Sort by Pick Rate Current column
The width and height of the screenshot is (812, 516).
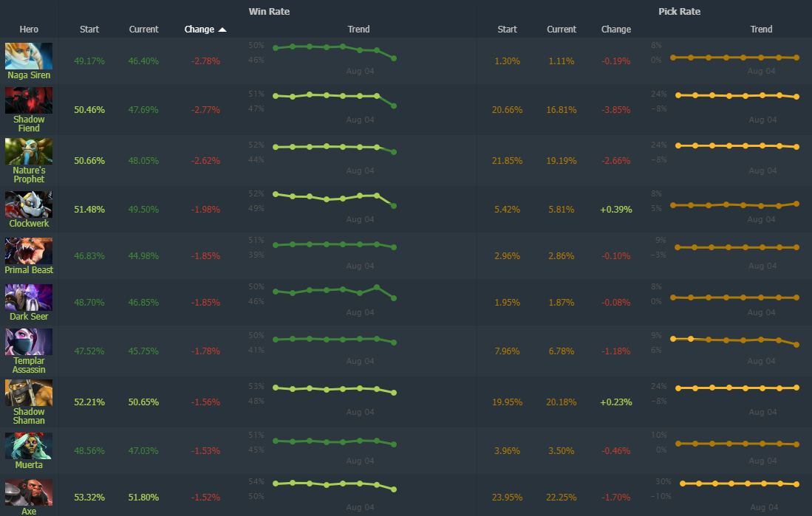562,30
